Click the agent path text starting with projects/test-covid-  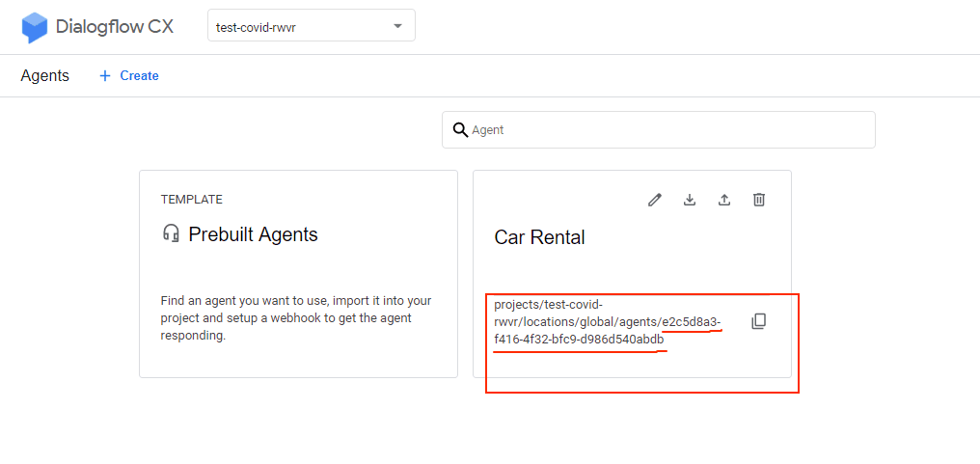point(607,322)
